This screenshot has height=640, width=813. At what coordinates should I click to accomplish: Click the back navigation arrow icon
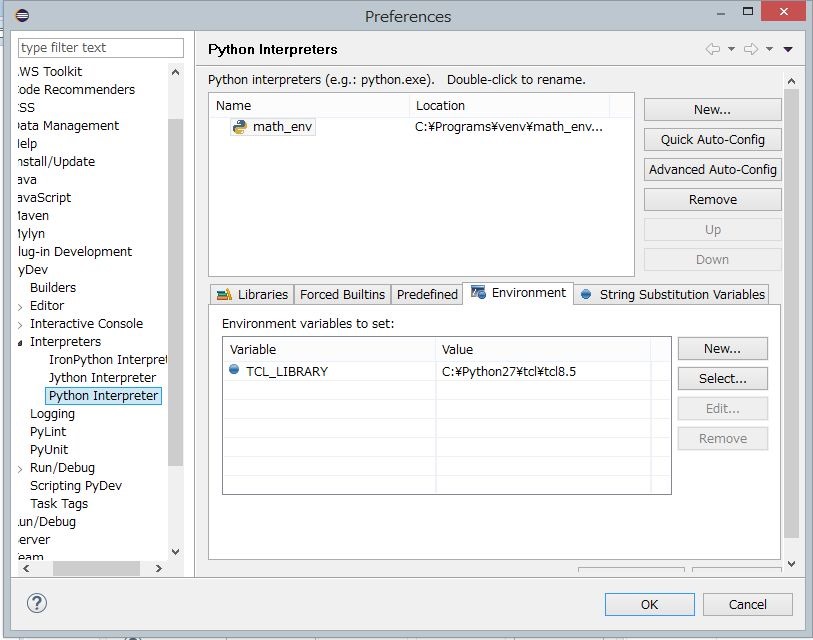[x=713, y=49]
